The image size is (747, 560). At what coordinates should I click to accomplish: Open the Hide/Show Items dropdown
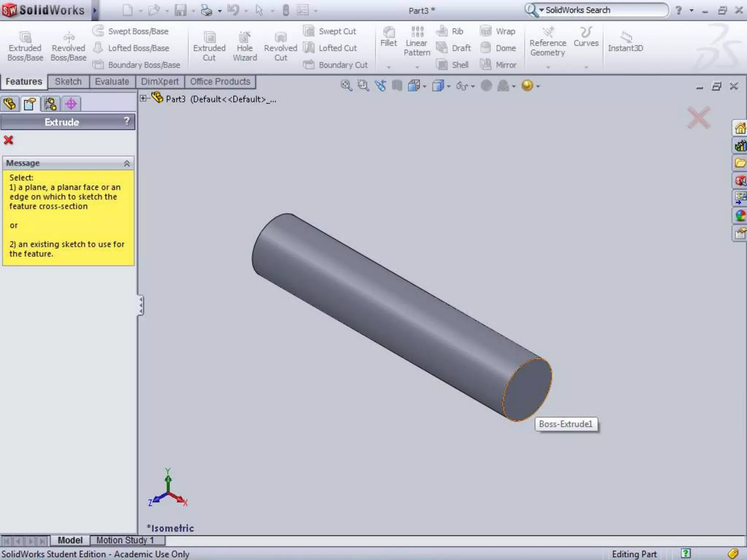click(473, 86)
